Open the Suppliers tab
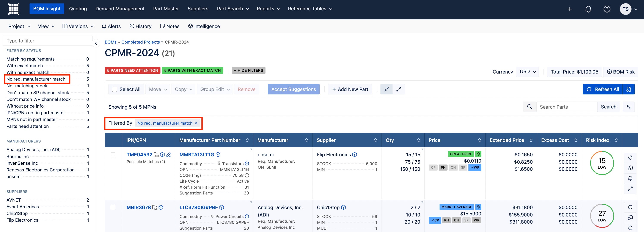 pos(198,9)
